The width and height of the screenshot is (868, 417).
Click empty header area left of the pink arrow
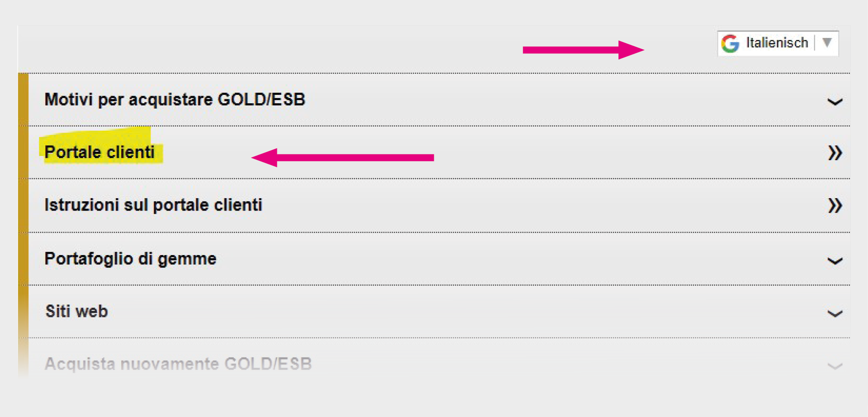(x=264, y=49)
